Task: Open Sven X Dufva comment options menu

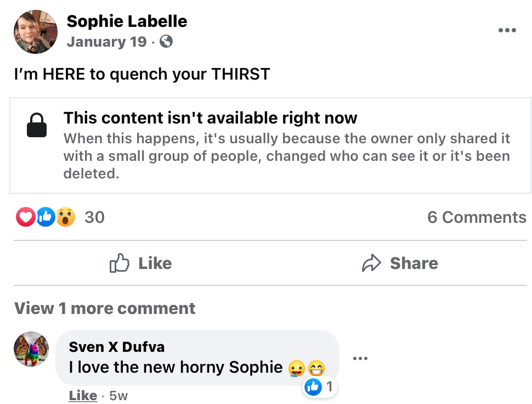Action: click(360, 358)
